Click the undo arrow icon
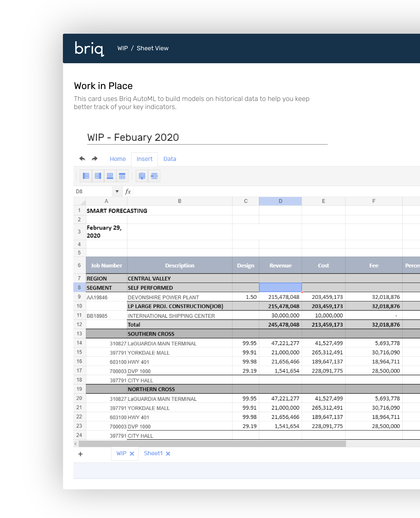The width and height of the screenshot is (420, 518). tap(82, 159)
